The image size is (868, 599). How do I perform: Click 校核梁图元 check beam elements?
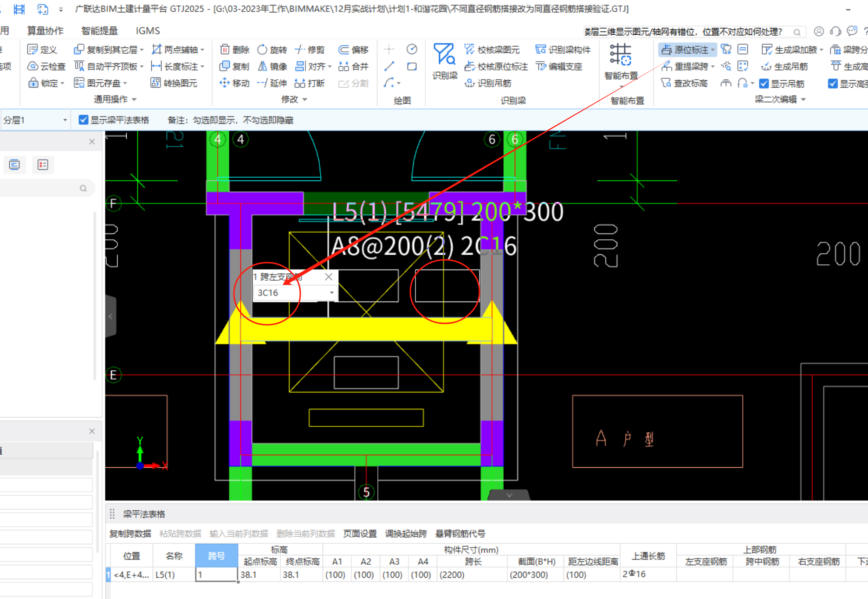pyautogui.click(x=492, y=50)
